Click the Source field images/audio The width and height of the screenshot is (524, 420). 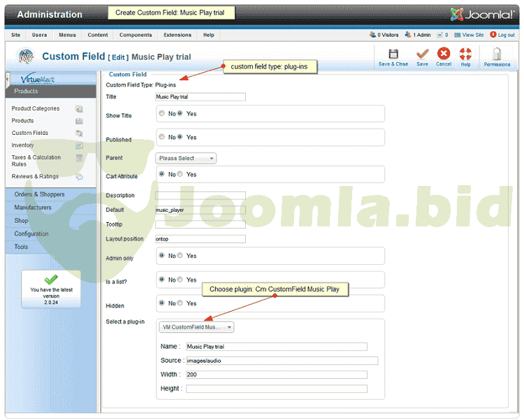(282, 361)
